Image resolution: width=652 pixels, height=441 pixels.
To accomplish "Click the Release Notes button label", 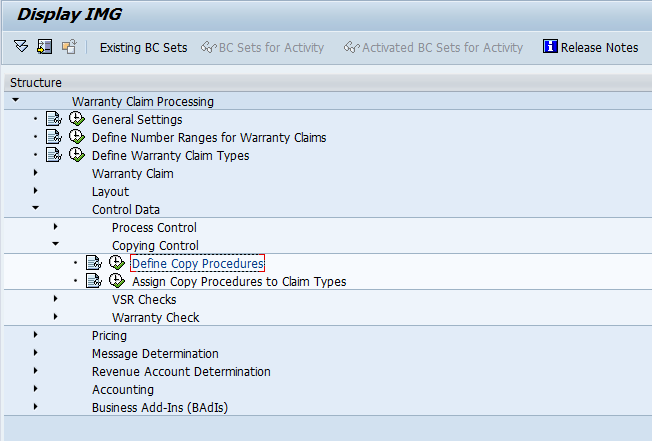I will 599,47.
